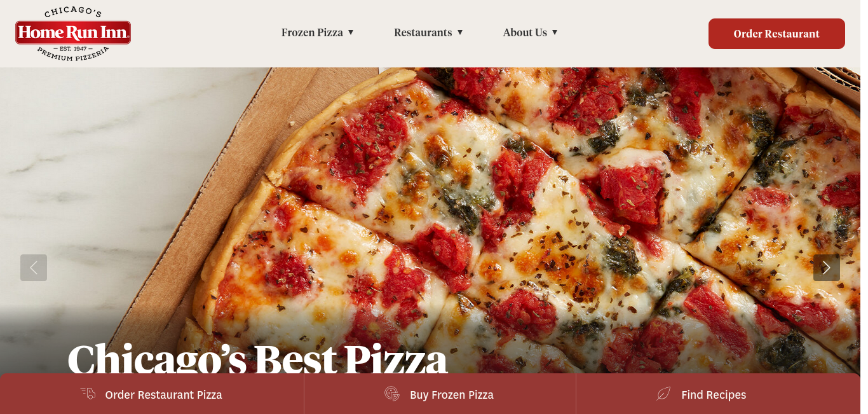868x414 pixels.
Task: Click the leaf icon next to Find Recipes
Action: 663,394
